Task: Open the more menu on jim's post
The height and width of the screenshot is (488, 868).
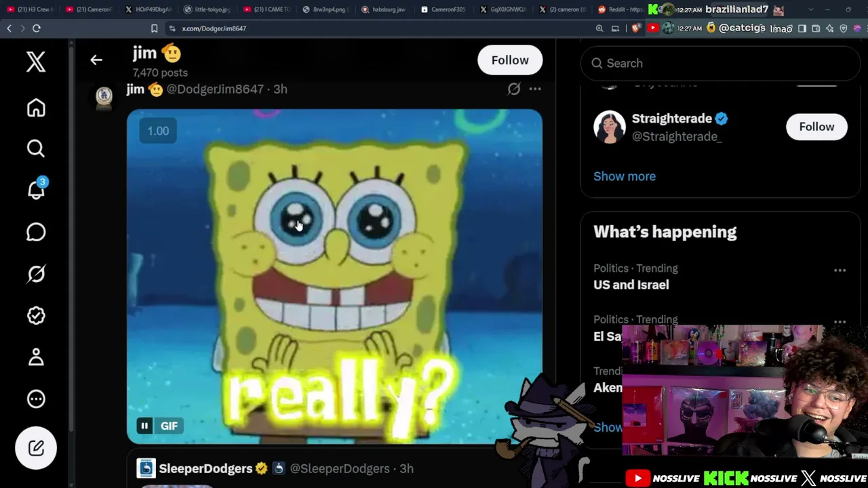Action: point(535,89)
